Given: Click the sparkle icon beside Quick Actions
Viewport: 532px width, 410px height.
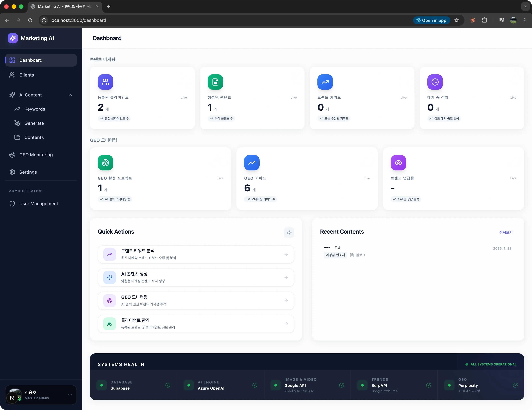Looking at the screenshot, I should pos(289,233).
